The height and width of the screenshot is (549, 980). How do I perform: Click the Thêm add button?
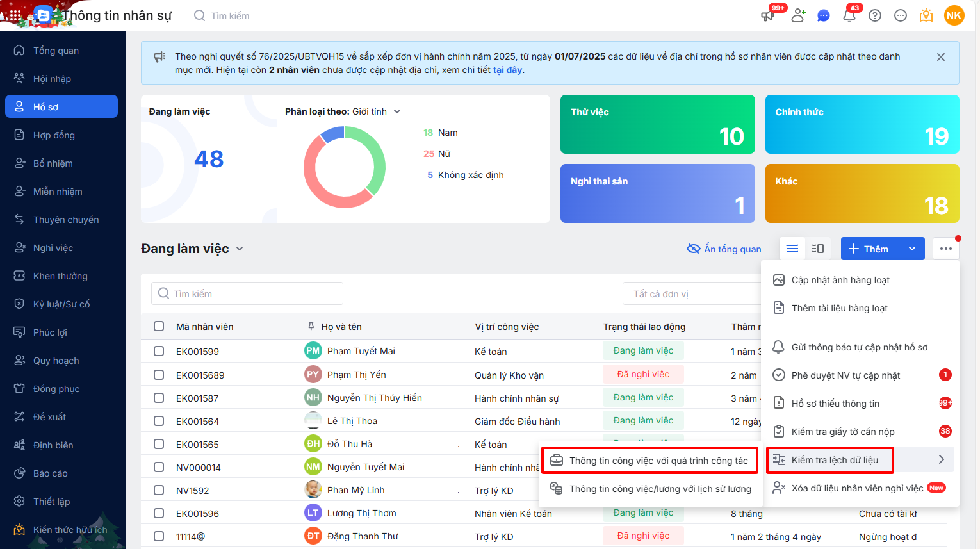pyautogui.click(x=869, y=249)
